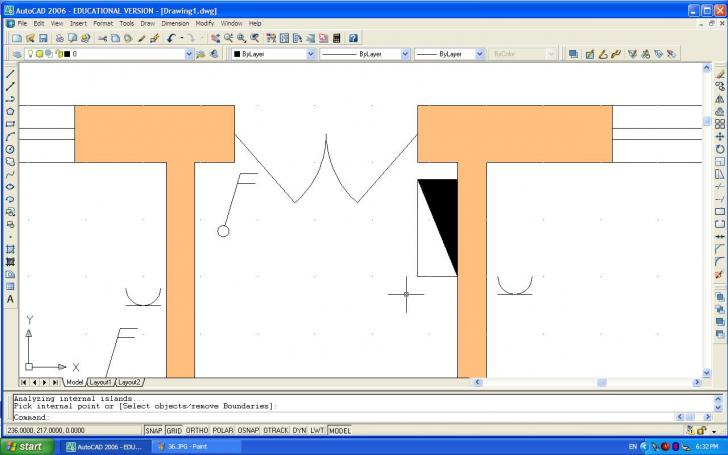Open the Insert menu
Image resolution: width=728 pixels, height=455 pixels.
[78, 23]
